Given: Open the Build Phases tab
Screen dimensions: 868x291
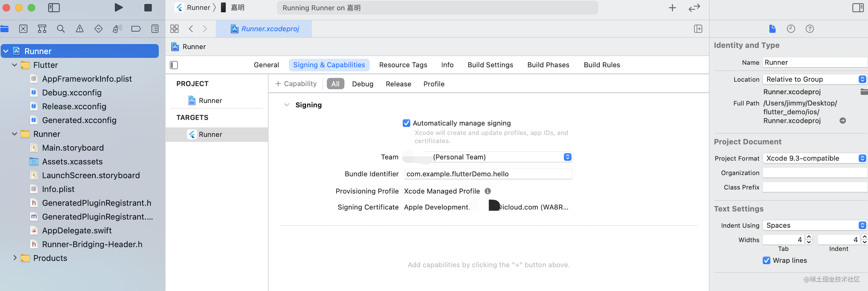Looking at the screenshot, I should (x=548, y=65).
